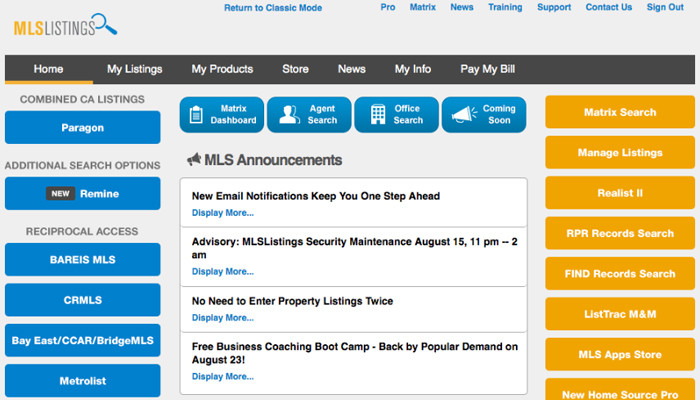Expand Display More under Free Business Coaching Boot Camp

(223, 376)
